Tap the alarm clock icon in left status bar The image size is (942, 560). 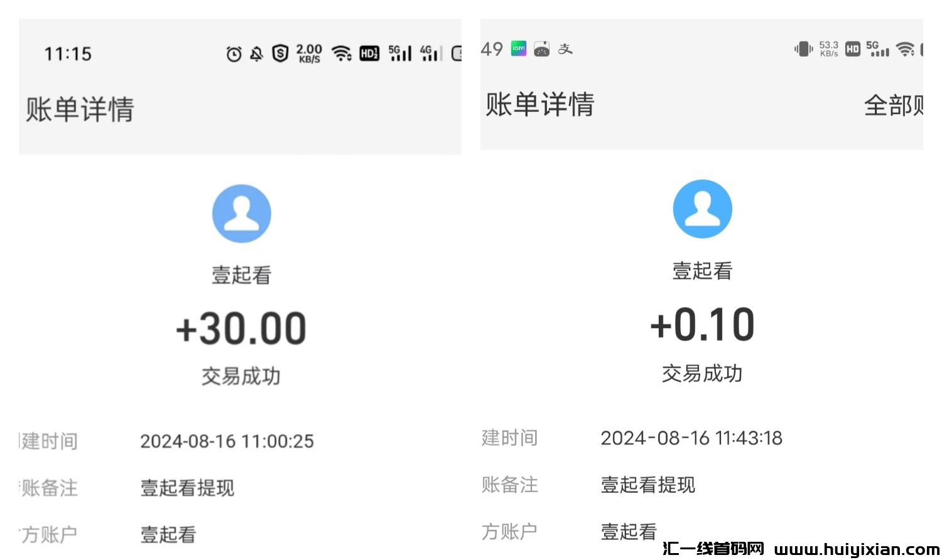[234, 54]
